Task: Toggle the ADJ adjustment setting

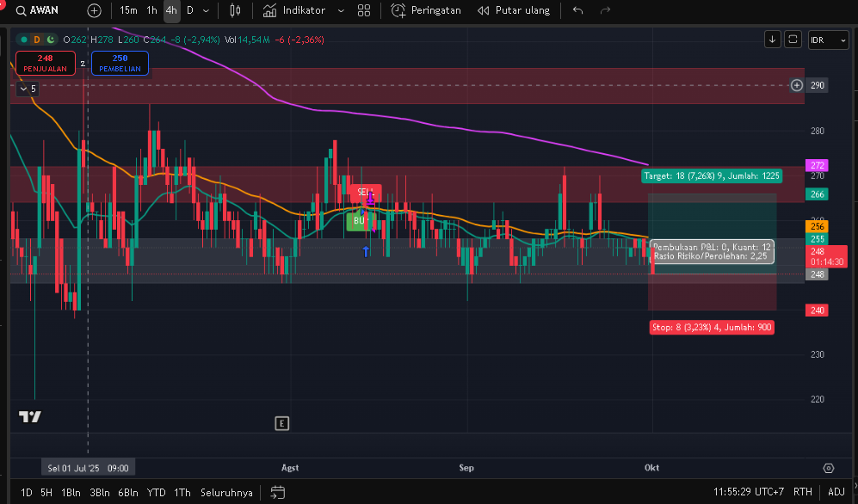Action: (x=836, y=492)
